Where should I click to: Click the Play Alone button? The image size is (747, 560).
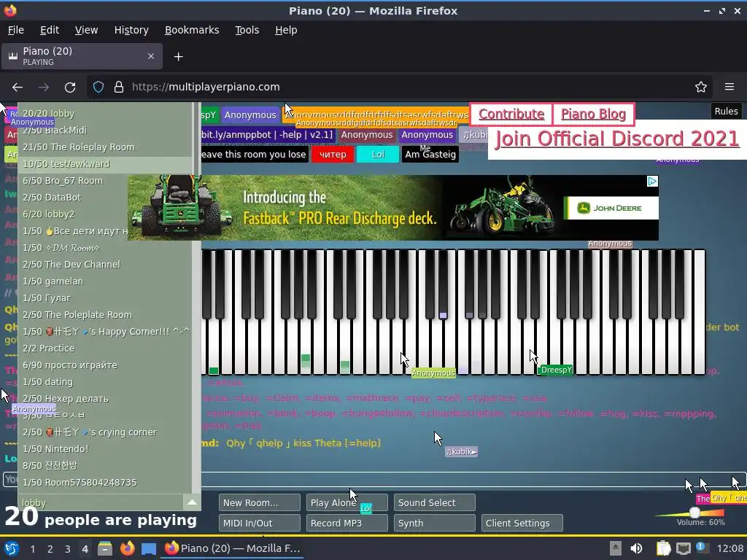pyautogui.click(x=347, y=502)
